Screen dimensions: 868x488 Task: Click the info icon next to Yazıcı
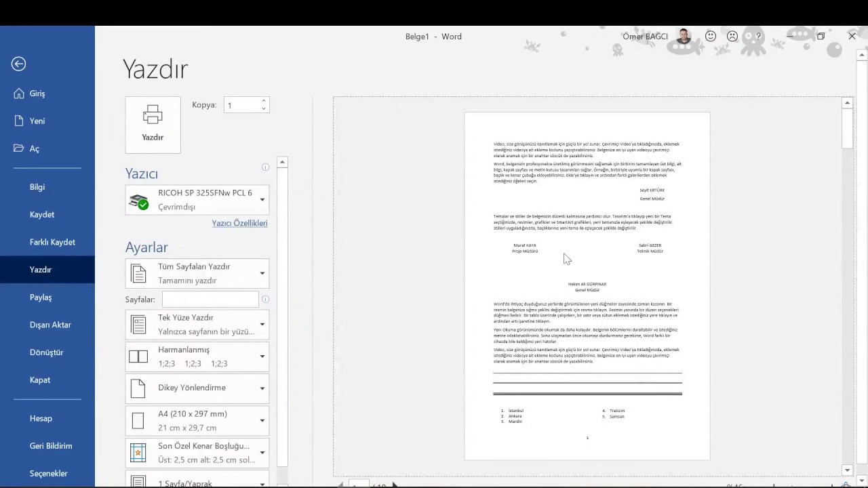265,167
